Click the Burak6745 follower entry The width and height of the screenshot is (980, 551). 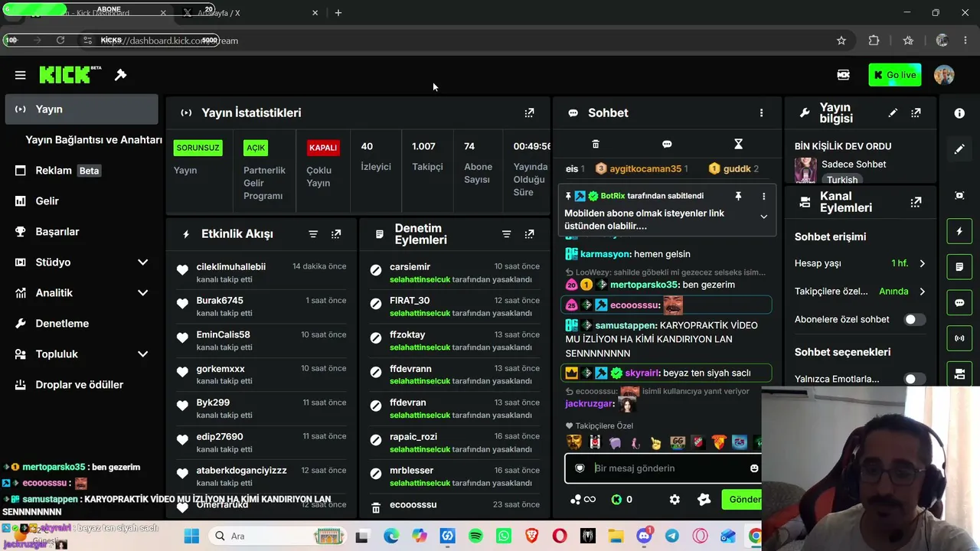coord(262,306)
